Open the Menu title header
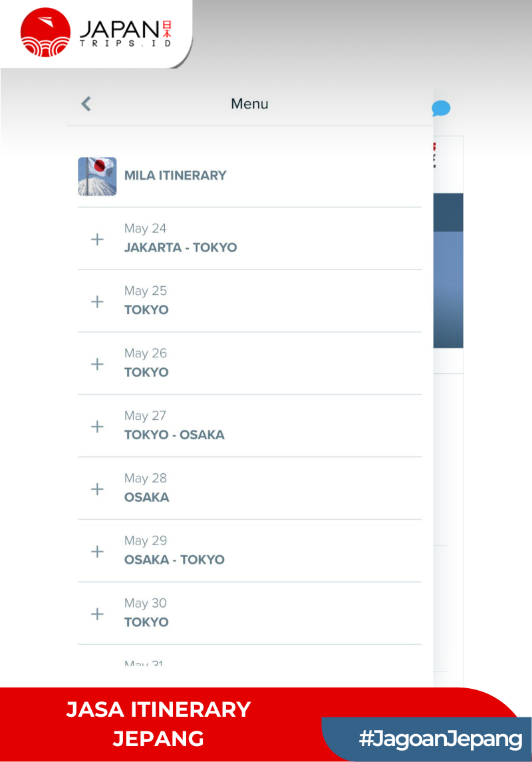The height and width of the screenshot is (762, 532). click(x=249, y=104)
